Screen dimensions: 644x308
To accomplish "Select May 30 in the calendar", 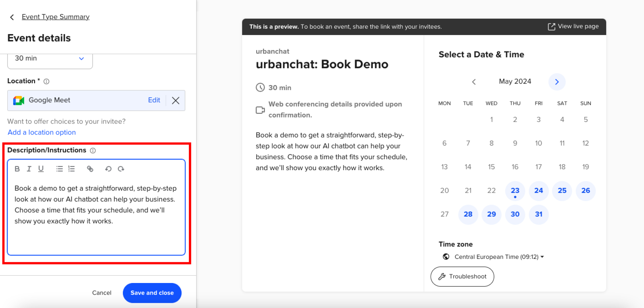I will (x=515, y=214).
